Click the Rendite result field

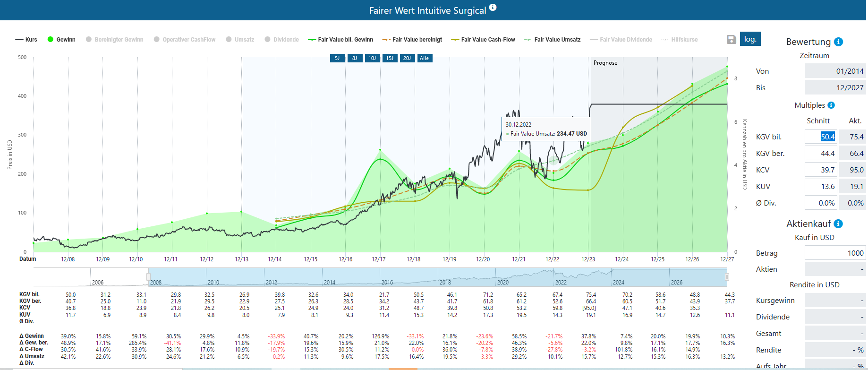coord(835,350)
